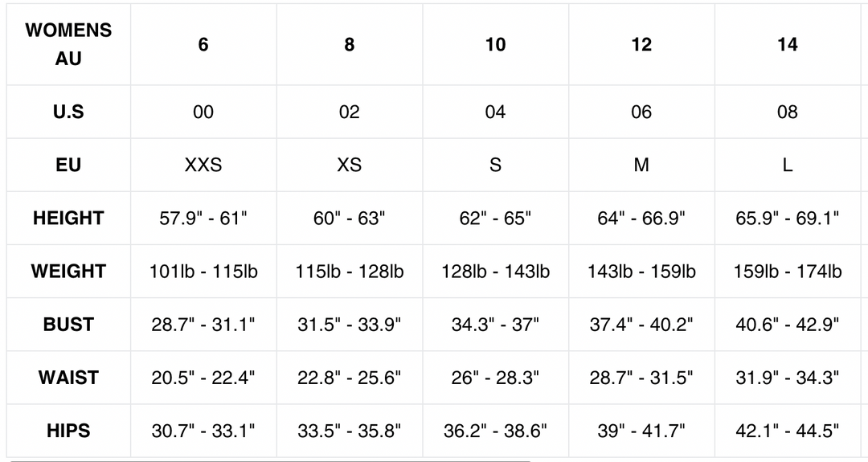Click the U.S row label
The image size is (868, 462).
tap(68, 112)
